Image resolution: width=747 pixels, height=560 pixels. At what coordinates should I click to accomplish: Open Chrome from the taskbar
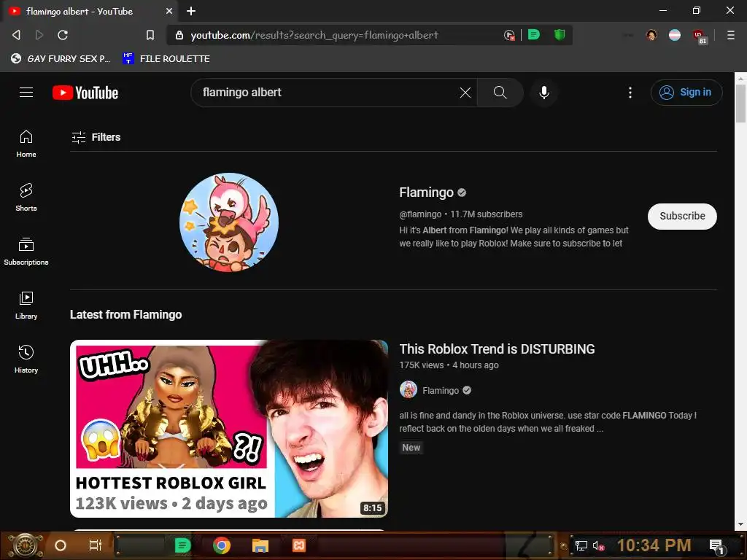222,545
